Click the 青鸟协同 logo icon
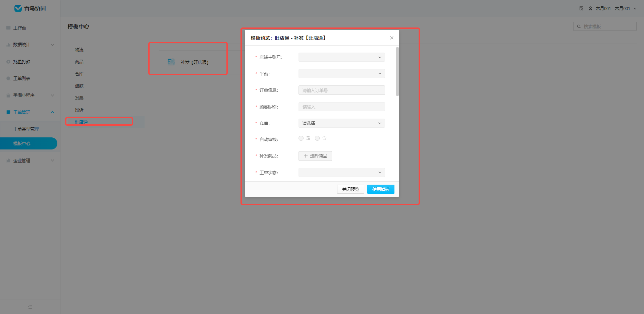 click(x=18, y=8)
